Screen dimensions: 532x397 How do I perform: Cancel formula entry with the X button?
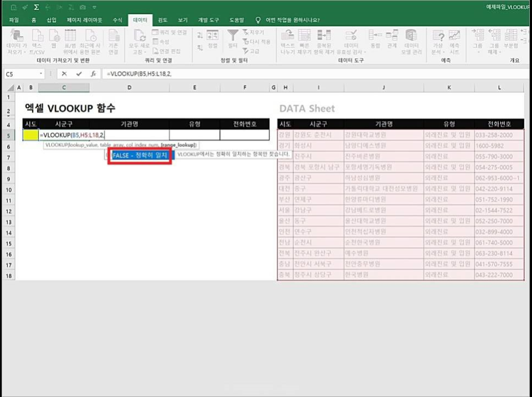64,74
